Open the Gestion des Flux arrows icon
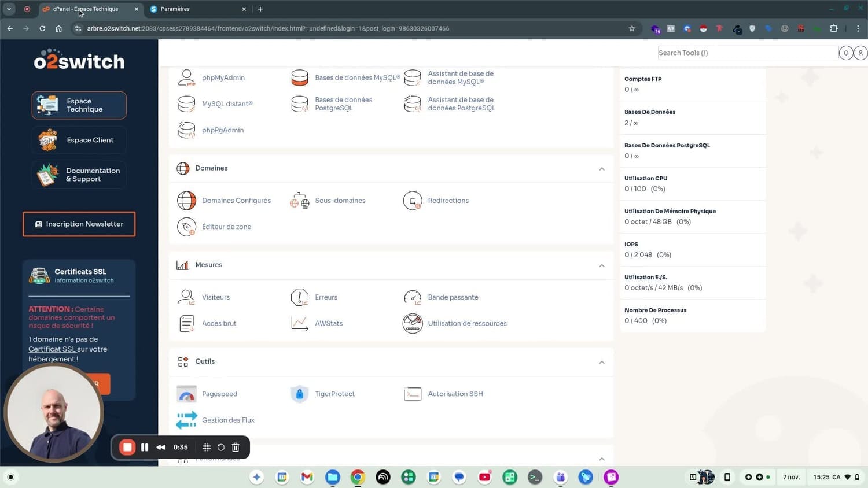This screenshot has width=868, height=488. [x=186, y=420]
